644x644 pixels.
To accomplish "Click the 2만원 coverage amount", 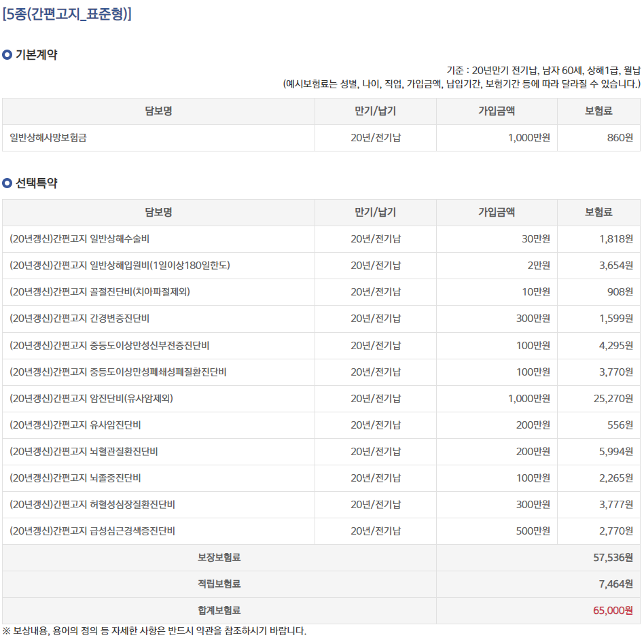I will click(x=539, y=266).
